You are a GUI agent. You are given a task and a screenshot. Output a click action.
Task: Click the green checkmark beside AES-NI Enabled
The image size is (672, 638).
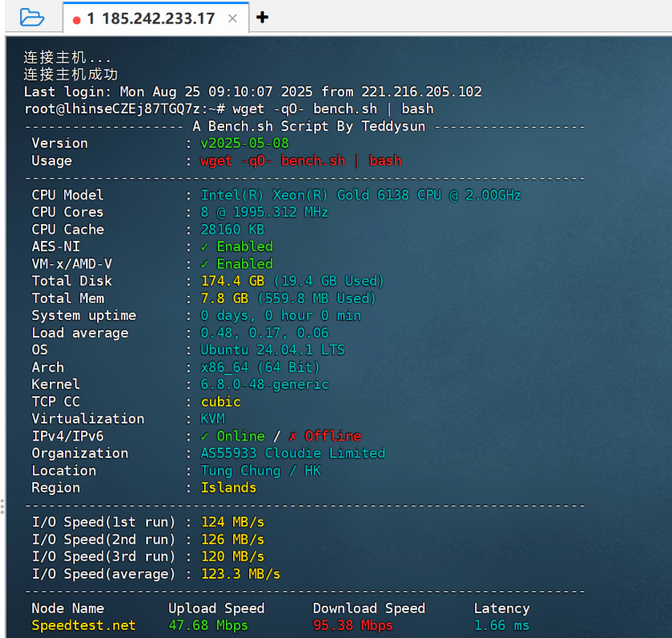coord(205,247)
